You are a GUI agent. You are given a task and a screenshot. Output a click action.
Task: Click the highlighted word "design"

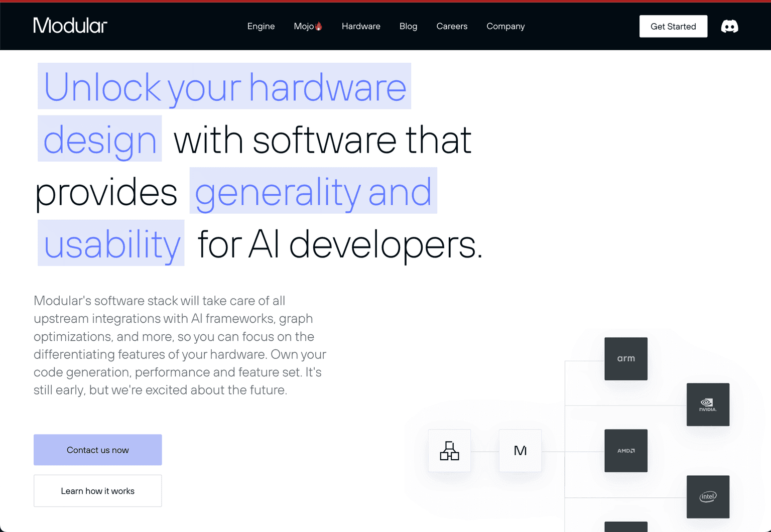100,139
